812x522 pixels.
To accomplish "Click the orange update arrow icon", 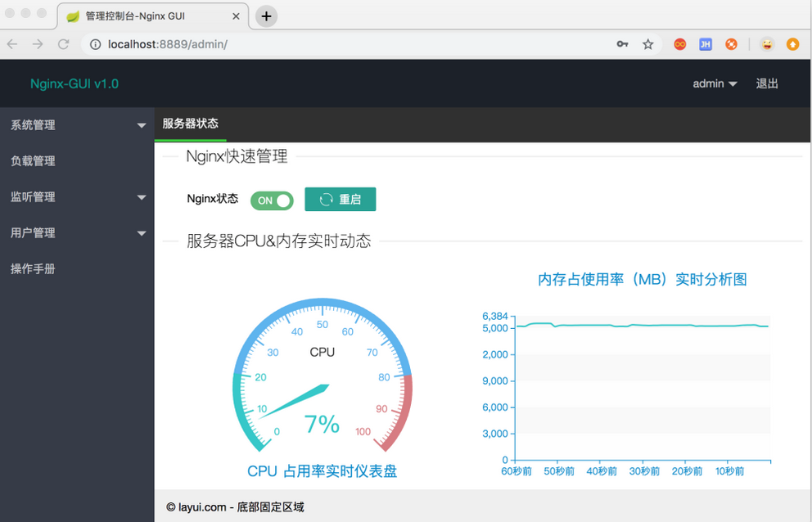I will click(792, 44).
